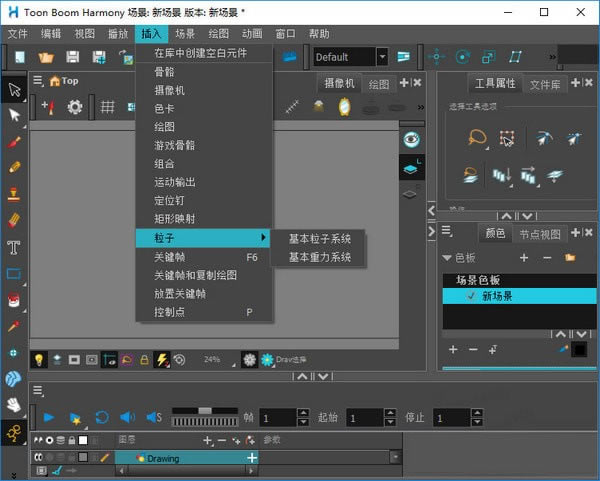Choose 基本粒子系统 from the submenu
This screenshot has height=481, width=600.
tap(319, 239)
